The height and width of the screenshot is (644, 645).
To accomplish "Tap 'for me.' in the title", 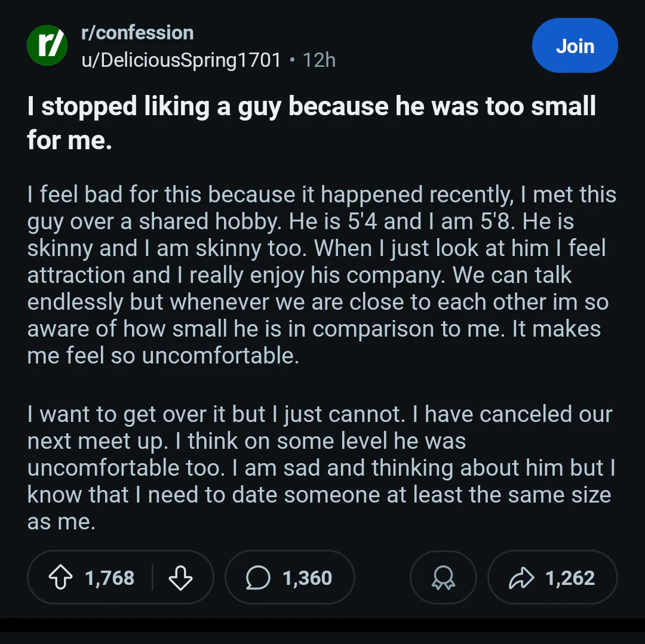I will [69, 140].
